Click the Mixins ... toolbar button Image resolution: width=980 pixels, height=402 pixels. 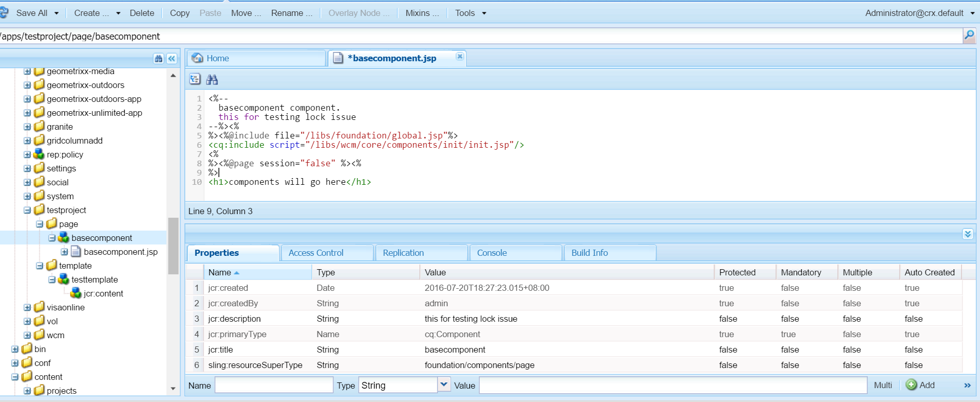point(422,13)
